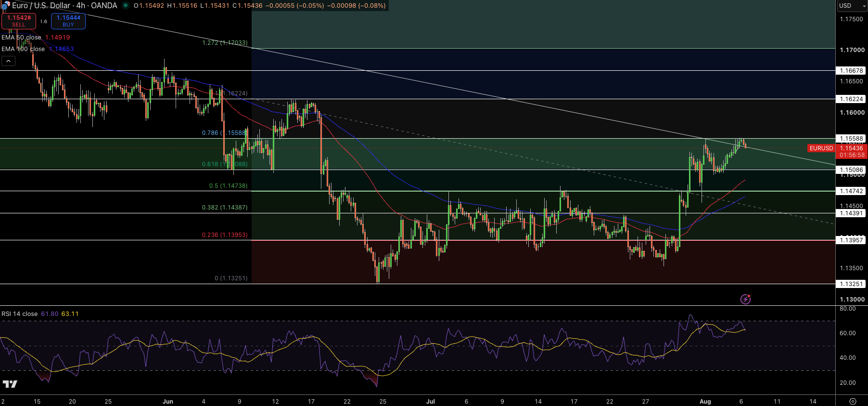Click the BUY 1.15444 button
Image resolution: width=868 pixels, height=406 pixels.
pos(68,21)
